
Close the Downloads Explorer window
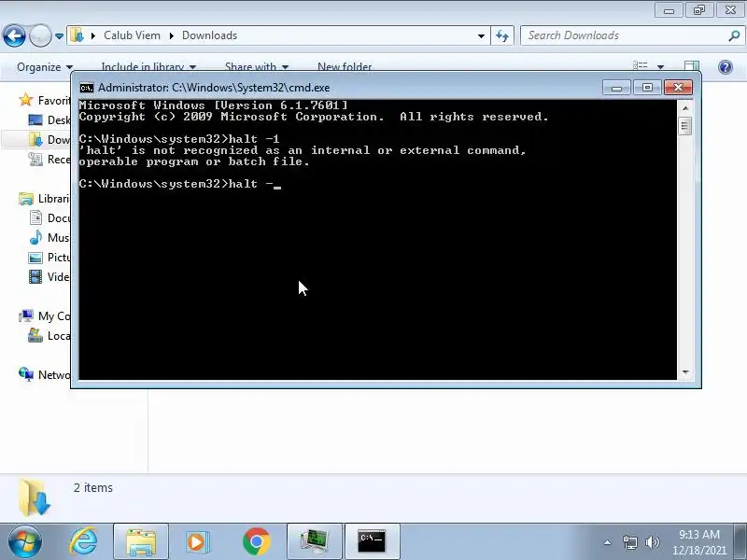point(730,10)
